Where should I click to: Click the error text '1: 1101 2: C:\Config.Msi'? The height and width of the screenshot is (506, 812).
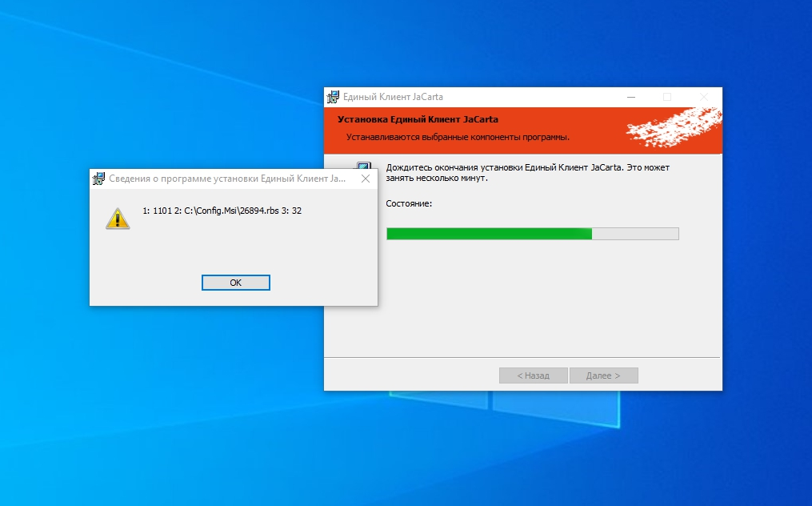tap(222, 211)
